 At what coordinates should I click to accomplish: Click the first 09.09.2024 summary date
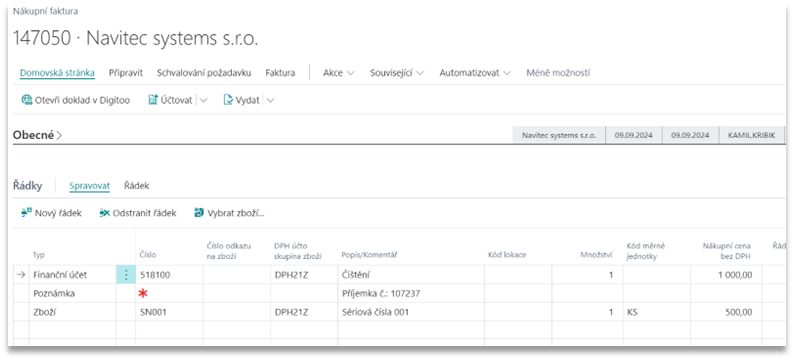point(633,136)
